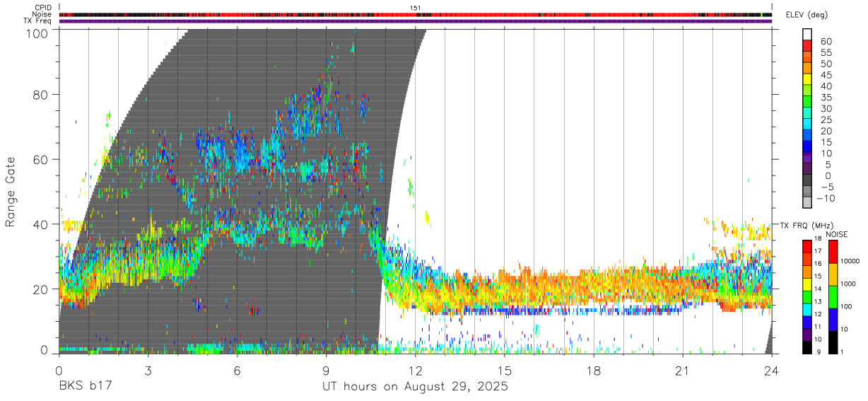Click the green 100–1000 NOISE swatch
868x401 pixels.
tap(833, 296)
